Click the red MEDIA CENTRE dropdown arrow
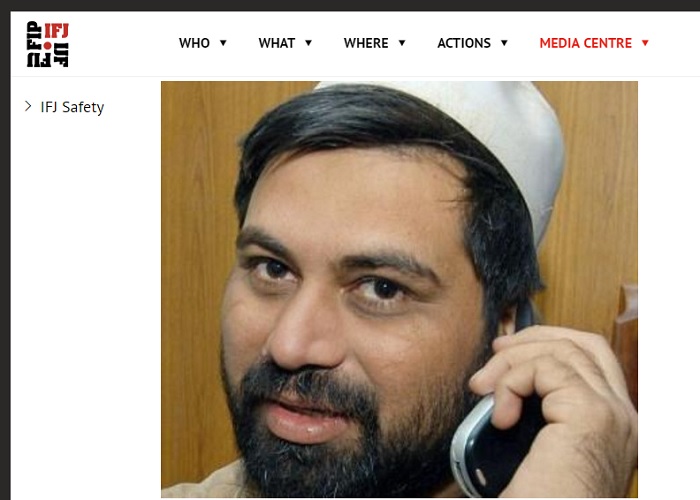700x500 pixels. 645,43
